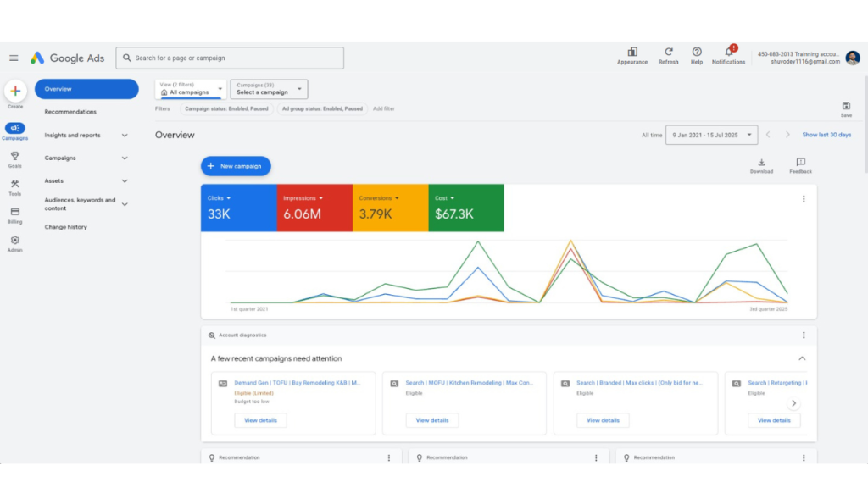This screenshot has width=868, height=488.
Task: Select the green Cost scorecard tile
Action: coord(466,208)
